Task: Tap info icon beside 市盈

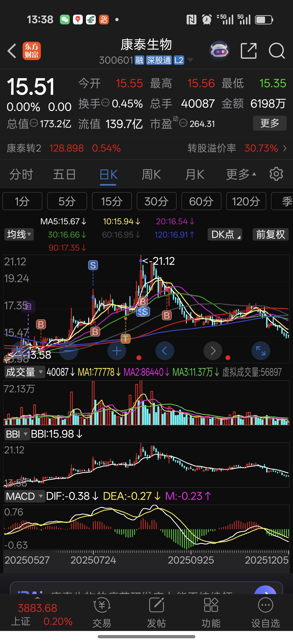Action: click(x=183, y=123)
